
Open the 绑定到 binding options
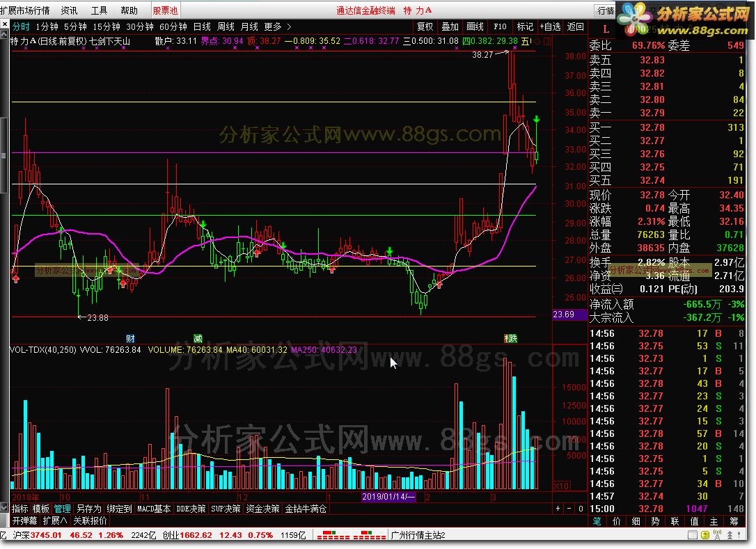(119, 509)
